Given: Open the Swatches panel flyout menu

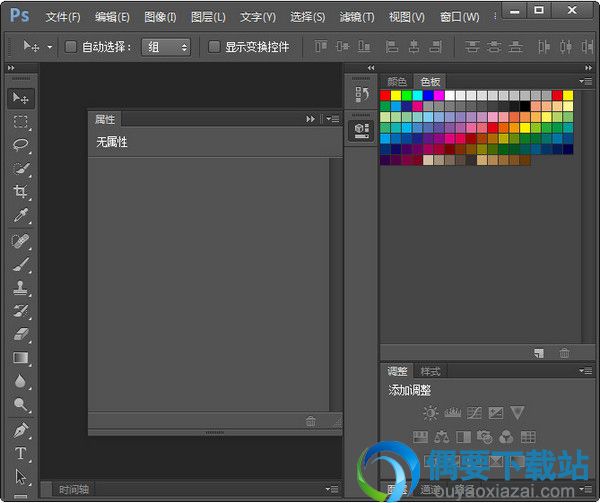Looking at the screenshot, I should pos(585,81).
